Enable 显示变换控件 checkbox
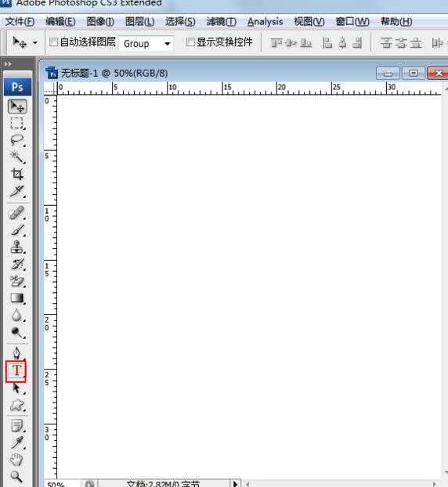 (190, 42)
